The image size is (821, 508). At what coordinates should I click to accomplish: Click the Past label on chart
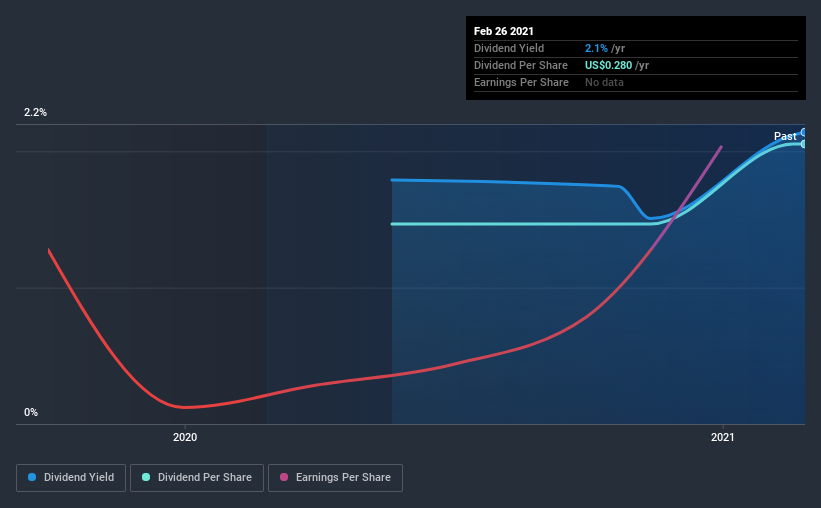click(x=785, y=136)
